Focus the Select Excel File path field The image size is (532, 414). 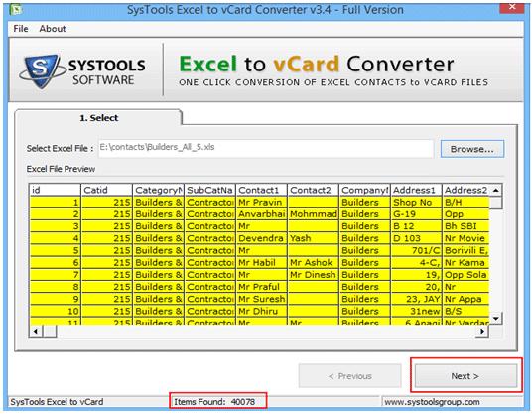coord(266,148)
